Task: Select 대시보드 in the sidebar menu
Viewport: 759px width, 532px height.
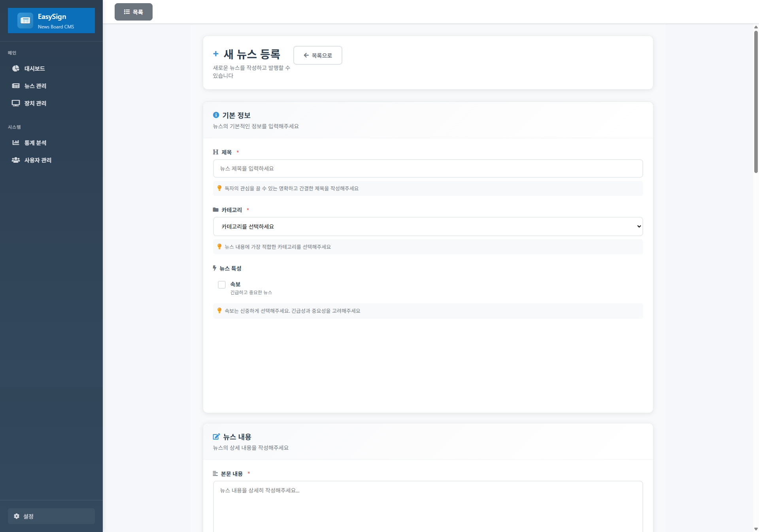Action: pos(35,68)
